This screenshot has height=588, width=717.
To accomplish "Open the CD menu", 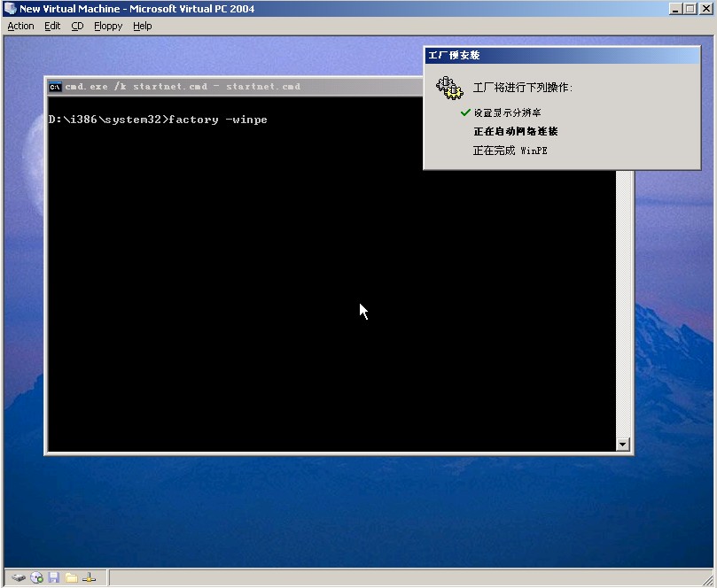I will tap(77, 26).
